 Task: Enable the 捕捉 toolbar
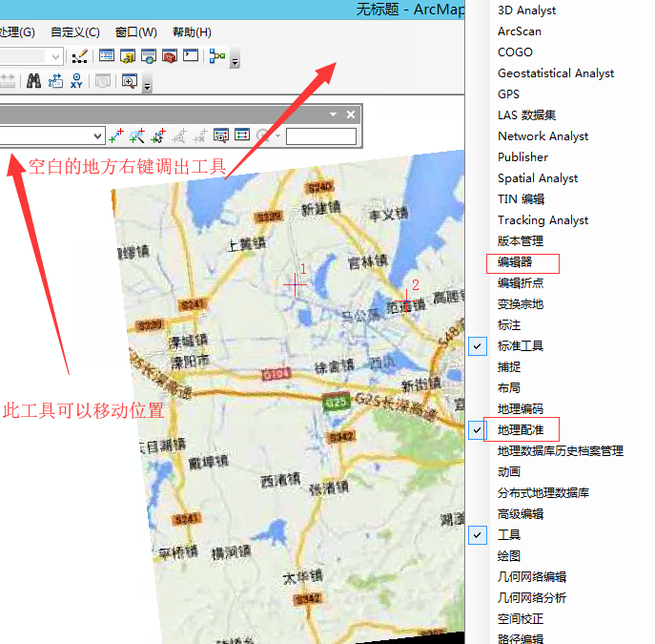(509, 367)
